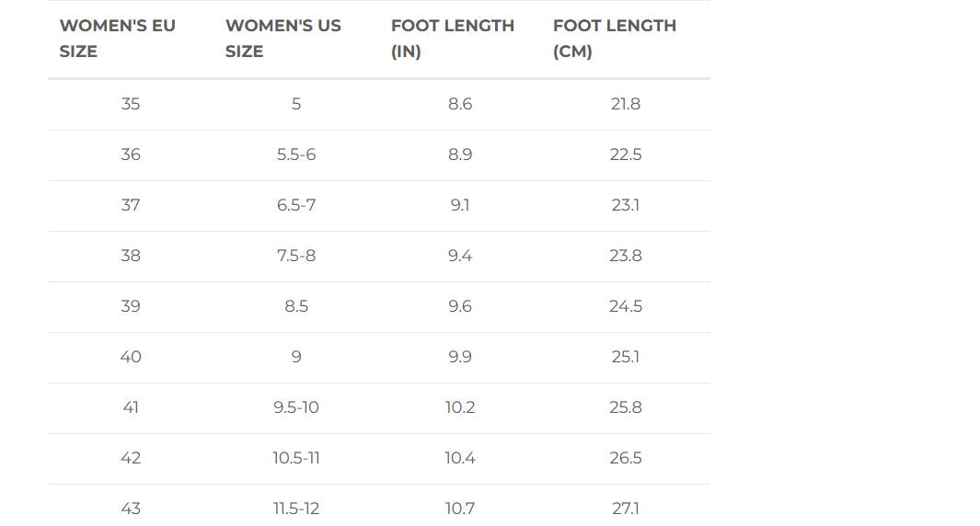Select the EU size 39 cell

point(131,306)
